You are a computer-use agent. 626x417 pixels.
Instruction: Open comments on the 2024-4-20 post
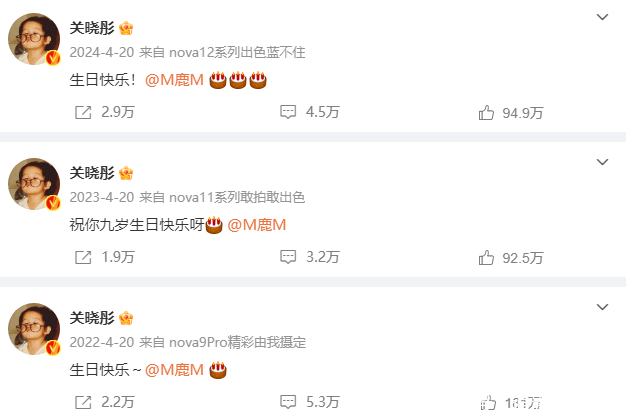click(x=288, y=112)
